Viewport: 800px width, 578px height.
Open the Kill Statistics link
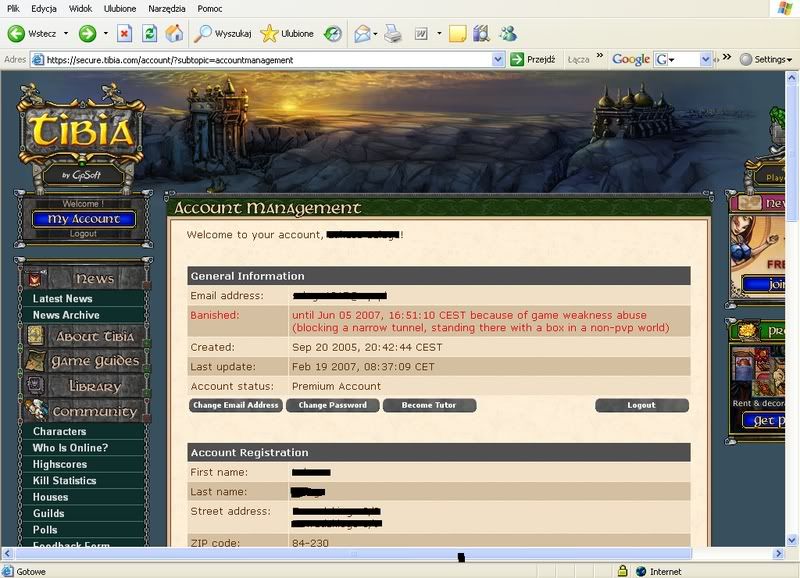(64, 481)
